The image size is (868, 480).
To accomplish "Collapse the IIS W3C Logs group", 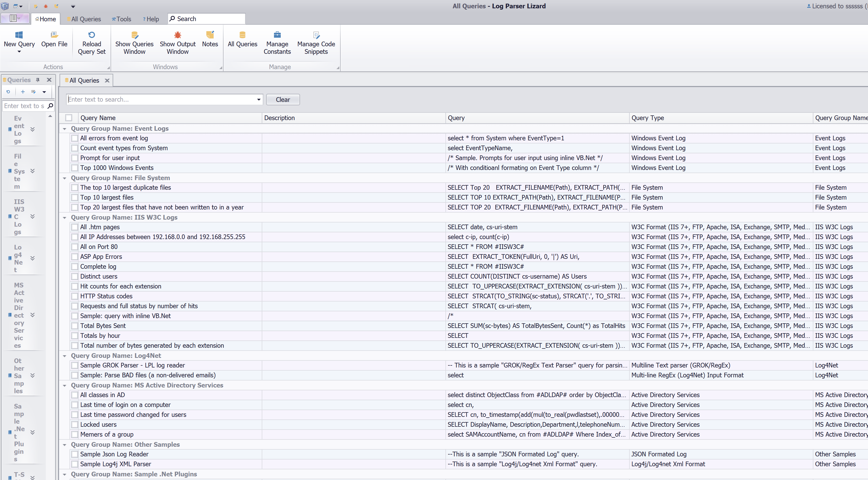I will pos(64,218).
